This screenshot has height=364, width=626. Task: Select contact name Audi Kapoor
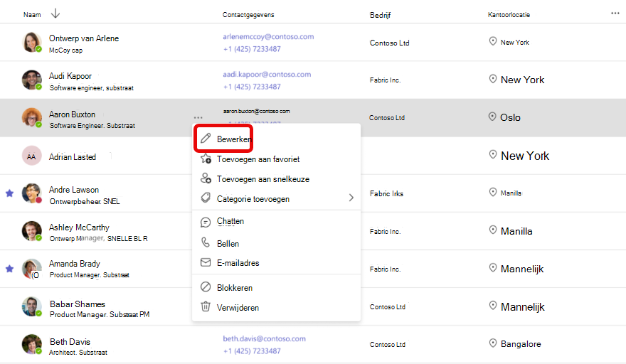pos(70,76)
